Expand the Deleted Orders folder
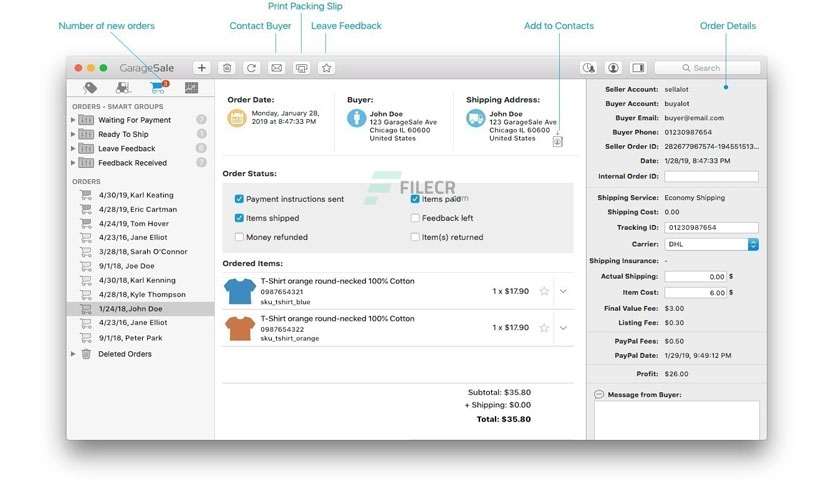Viewport: 836px width, 484px height. point(73,354)
